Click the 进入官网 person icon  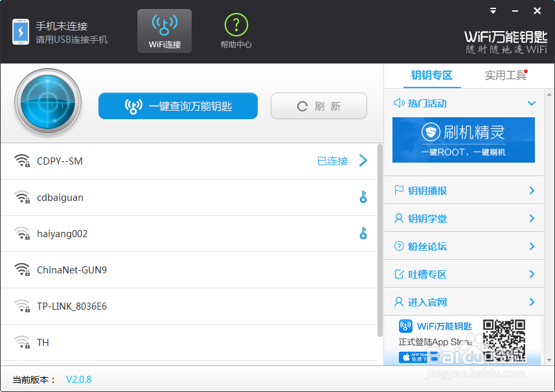click(399, 302)
